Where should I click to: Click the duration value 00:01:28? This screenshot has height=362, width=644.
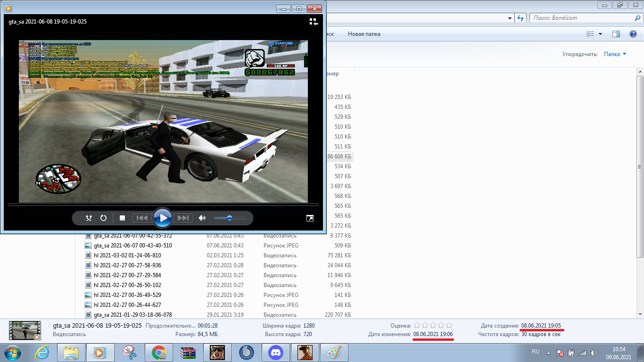(207, 326)
